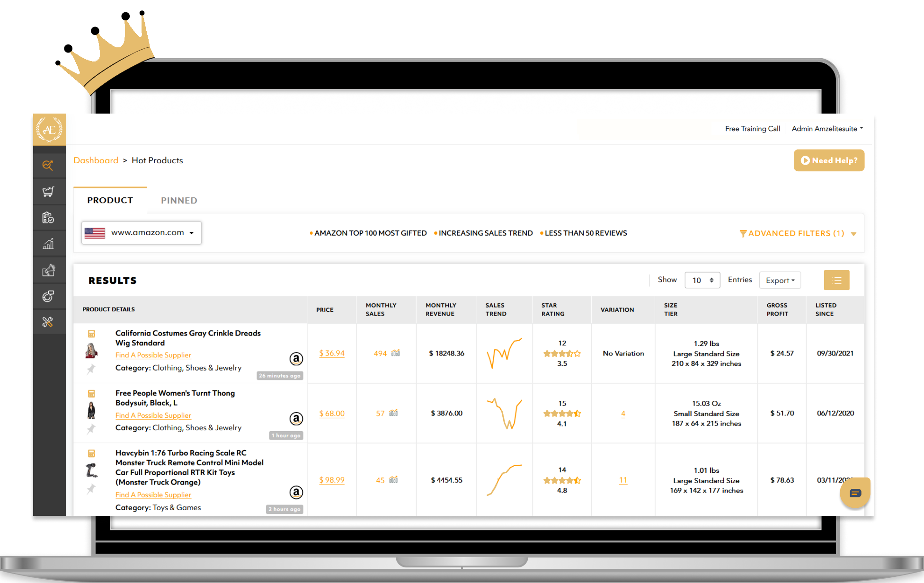Click the AE logo in the sidebar
This screenshot has height=583, width=924.
[x=49, y=129]
